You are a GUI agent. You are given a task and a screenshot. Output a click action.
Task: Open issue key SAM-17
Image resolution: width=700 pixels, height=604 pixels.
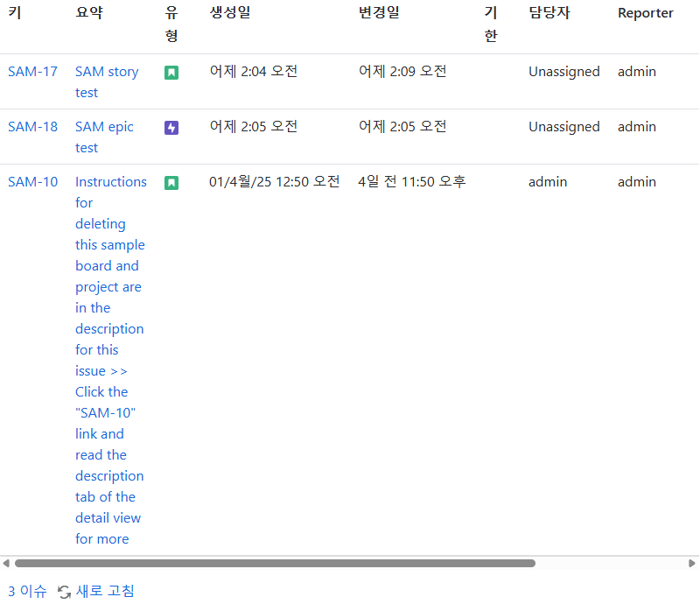32,72
